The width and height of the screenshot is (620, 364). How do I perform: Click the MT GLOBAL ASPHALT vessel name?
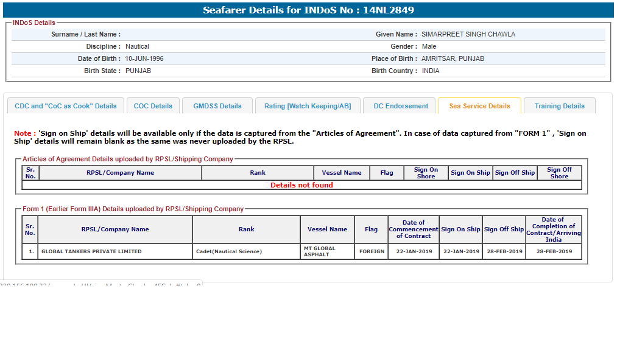tap(320, 251)
